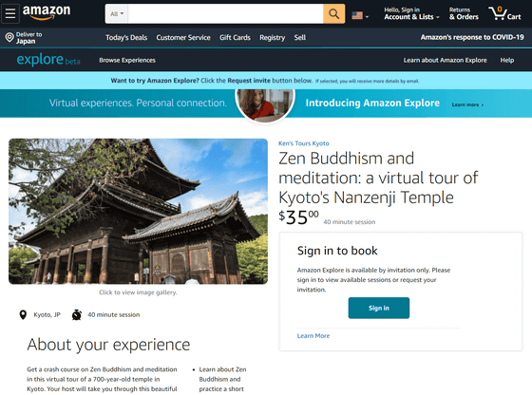Click the teal Sign in button
Screen dimensions: 532x395
point(379,308)
